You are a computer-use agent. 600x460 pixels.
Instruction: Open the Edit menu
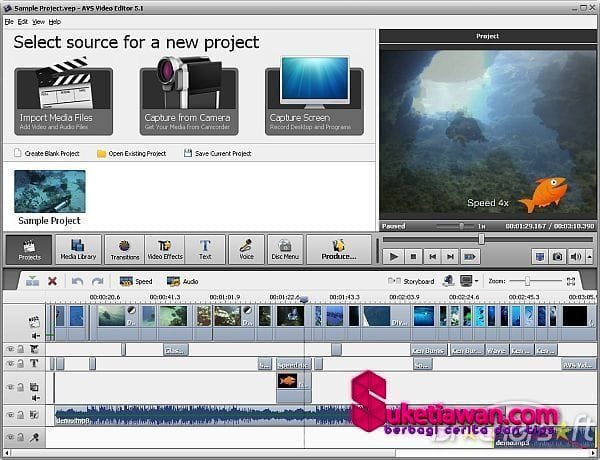22,21
